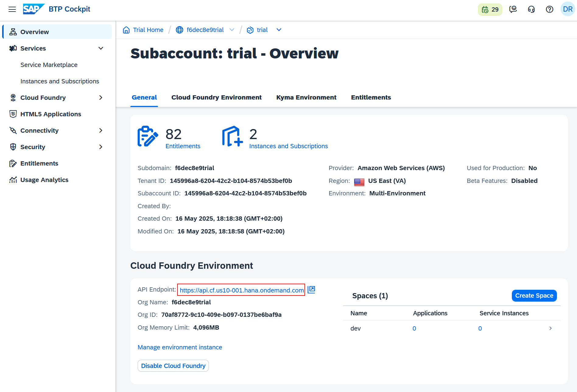Click the Name column header in Spaces table
Viewport: 577px width, 392px height.
[x=359, y=313]
